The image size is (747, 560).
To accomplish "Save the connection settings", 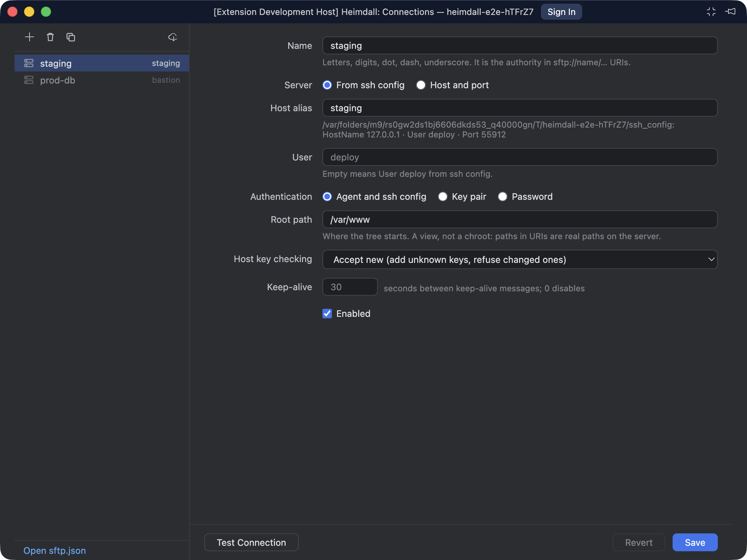I will (695, 542).
